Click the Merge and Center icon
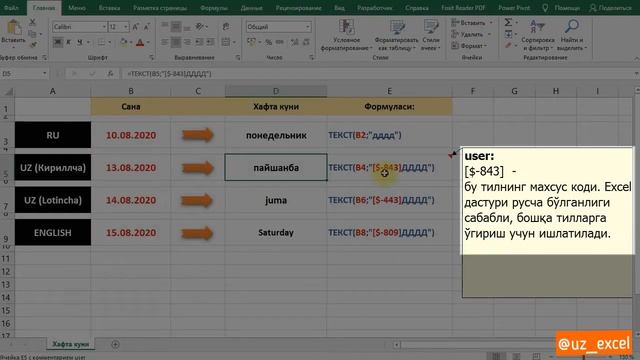This screenshot has width=640, height=360. click(x=225, y=42)
